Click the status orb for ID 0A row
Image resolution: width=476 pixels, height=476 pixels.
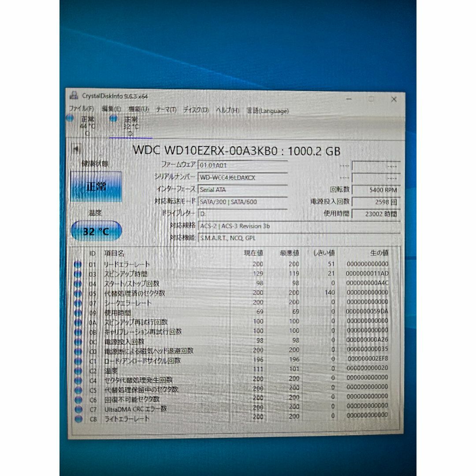(78, 322)
